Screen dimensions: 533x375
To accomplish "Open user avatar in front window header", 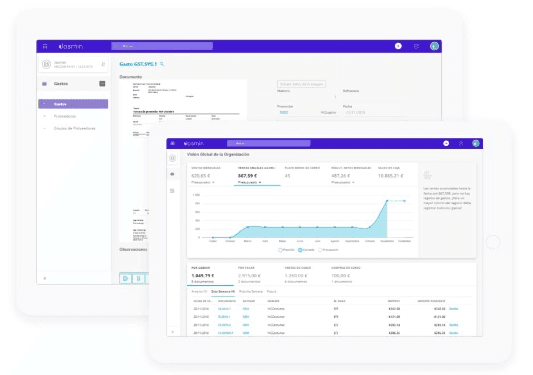I will (476, 143).
